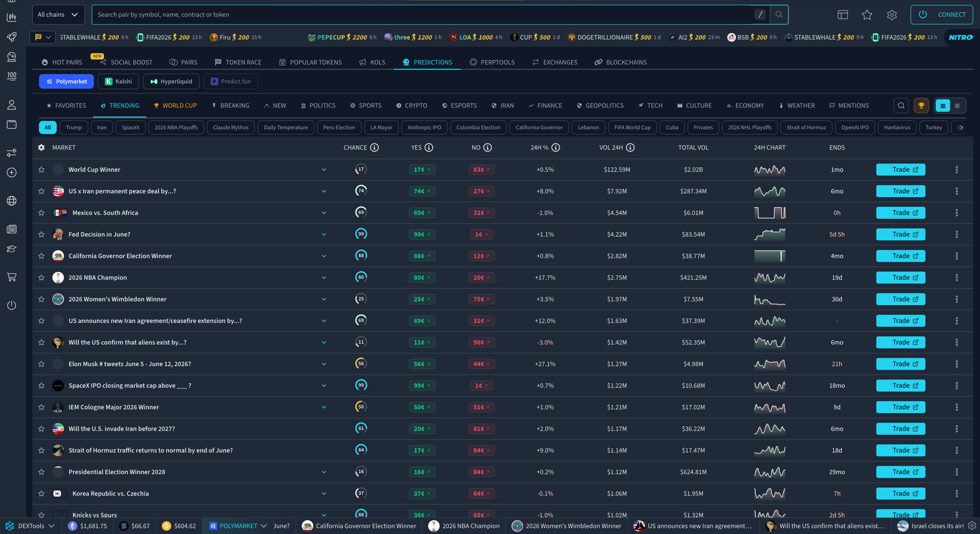Favorite the Elon Musk tweets market
This screenshot has width=980, height=534.
point(41,364)
